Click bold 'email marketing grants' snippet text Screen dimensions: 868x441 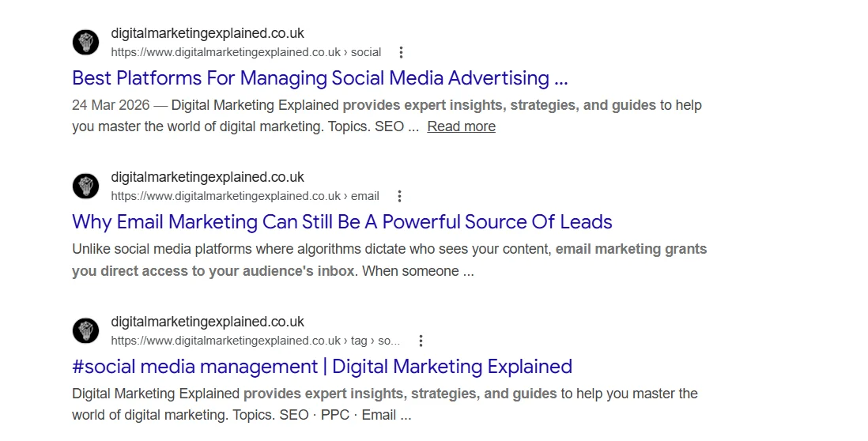pyautogui.click(x=631, y=250)
